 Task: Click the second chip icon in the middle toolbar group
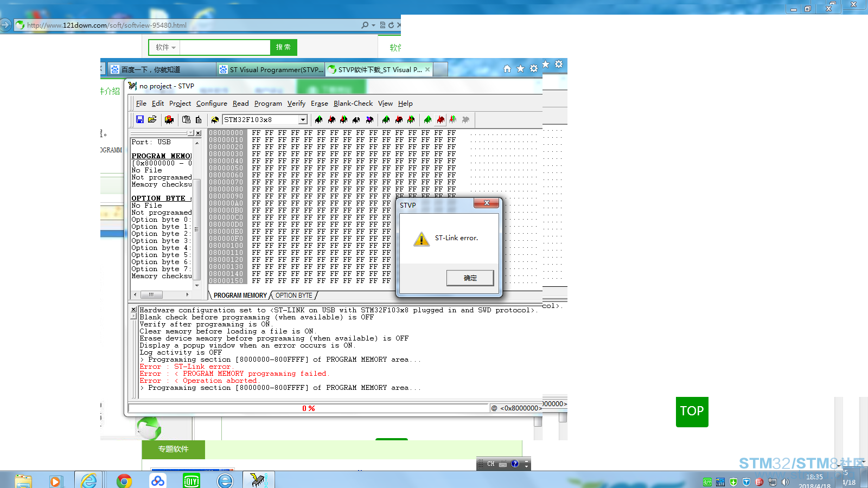click(399, 119)
